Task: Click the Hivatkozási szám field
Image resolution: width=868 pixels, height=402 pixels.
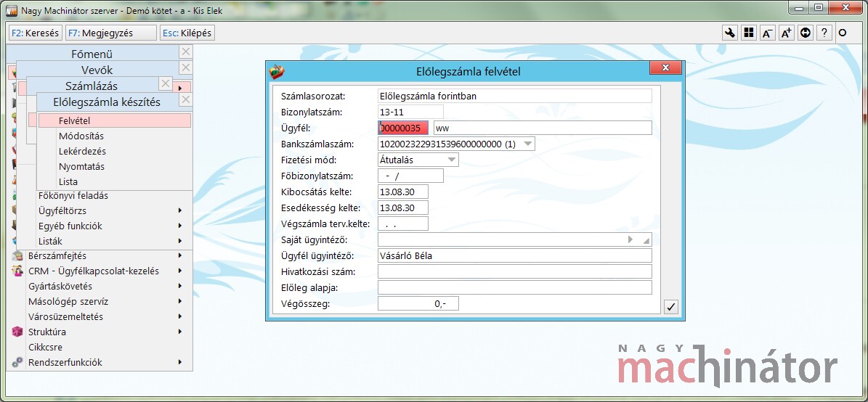Action: (515, 271)
